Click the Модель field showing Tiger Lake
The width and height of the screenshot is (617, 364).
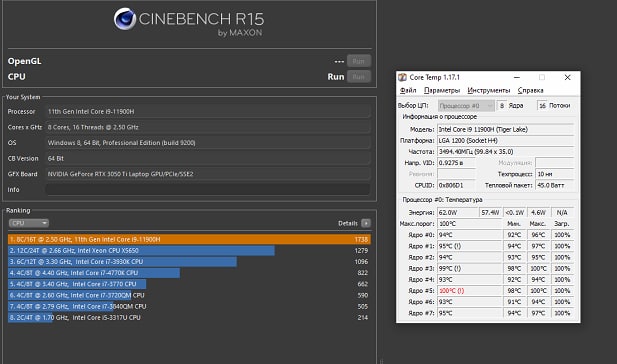pos(506,129)
